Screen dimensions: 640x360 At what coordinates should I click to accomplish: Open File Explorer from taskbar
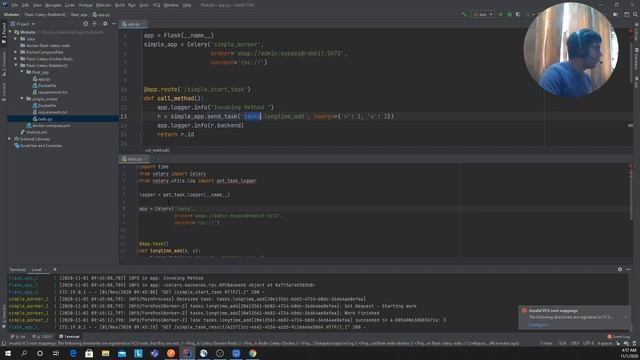click(x=105, y=353)
